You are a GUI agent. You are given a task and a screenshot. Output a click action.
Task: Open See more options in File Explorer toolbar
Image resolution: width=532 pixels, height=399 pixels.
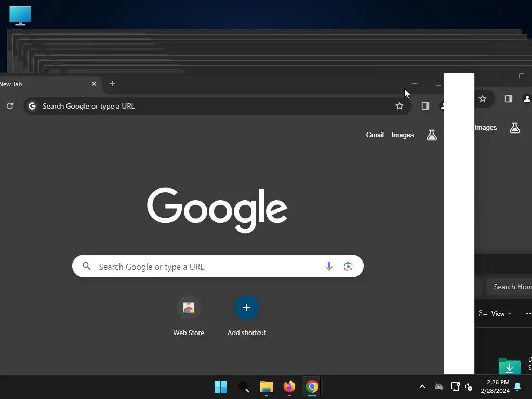click(528, 313)
